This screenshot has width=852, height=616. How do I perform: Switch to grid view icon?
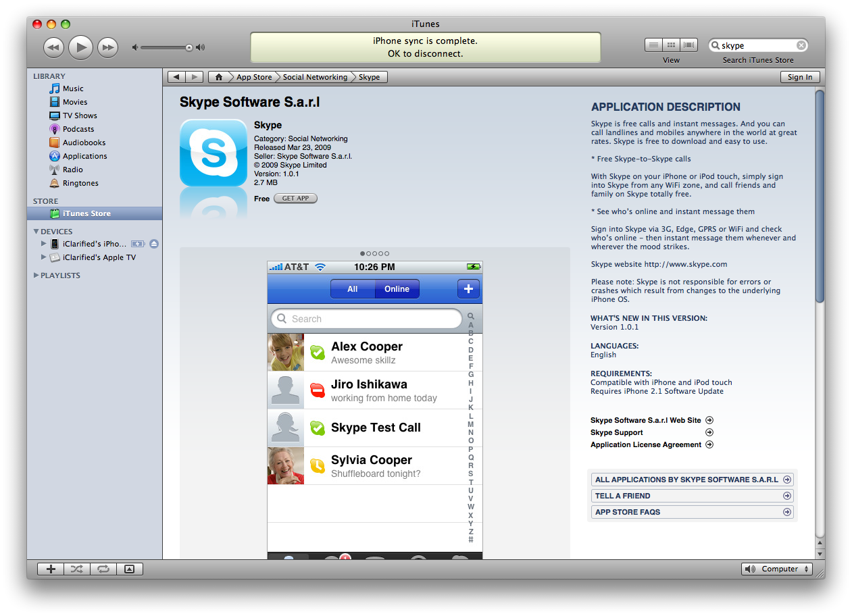pyautogui.click(x=671, y=45)
